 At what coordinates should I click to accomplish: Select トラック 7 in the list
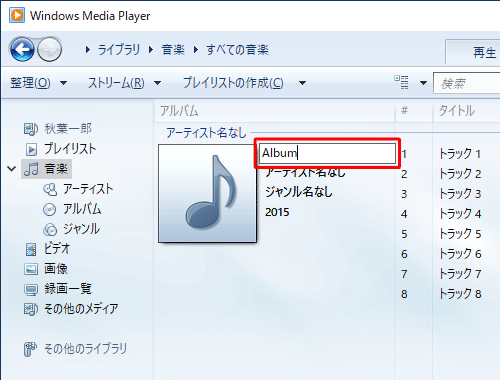pos(460,274)
